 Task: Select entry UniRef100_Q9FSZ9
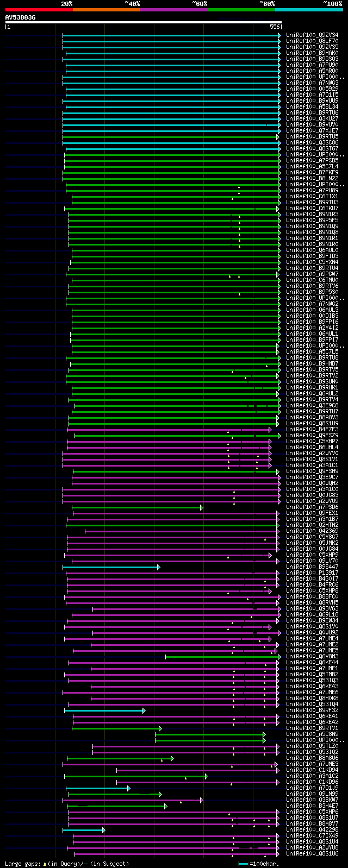312,436
